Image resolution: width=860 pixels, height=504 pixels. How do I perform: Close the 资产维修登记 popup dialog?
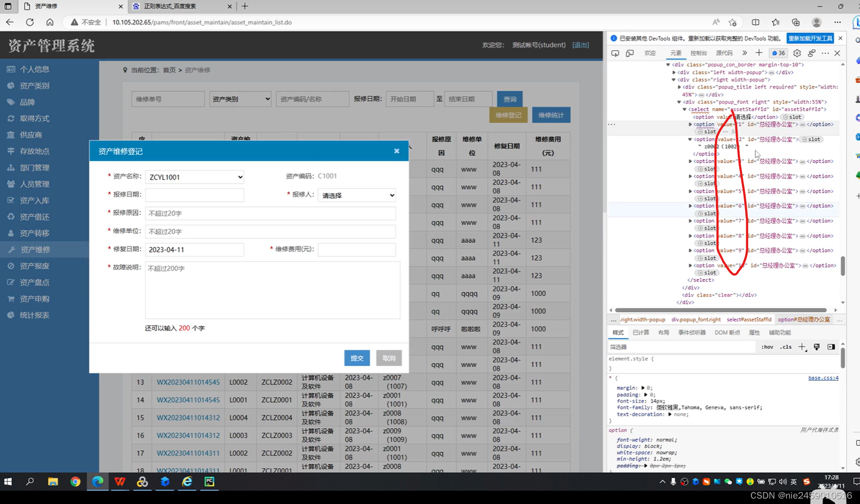click(x=396, y=151)
